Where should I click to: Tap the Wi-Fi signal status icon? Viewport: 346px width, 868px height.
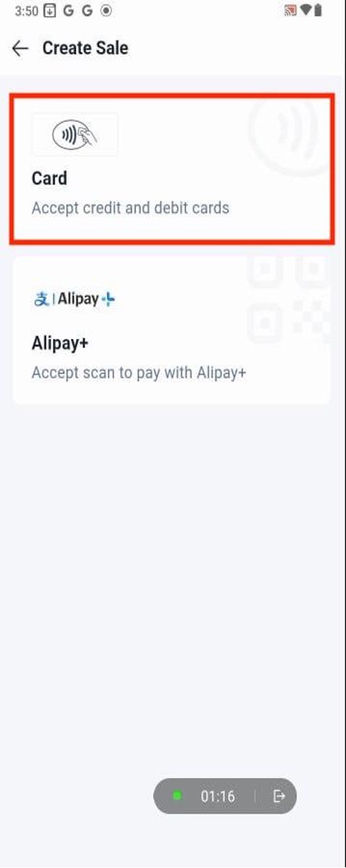pos(305,11)
